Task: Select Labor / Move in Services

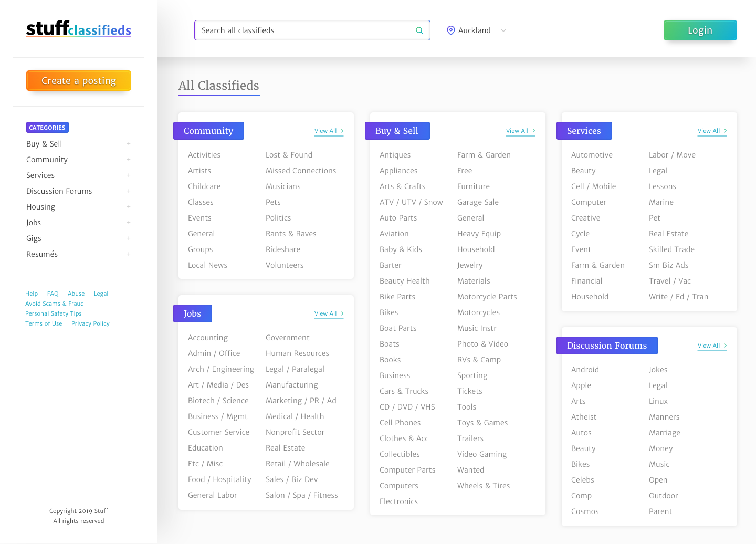Action: point(672,155)
